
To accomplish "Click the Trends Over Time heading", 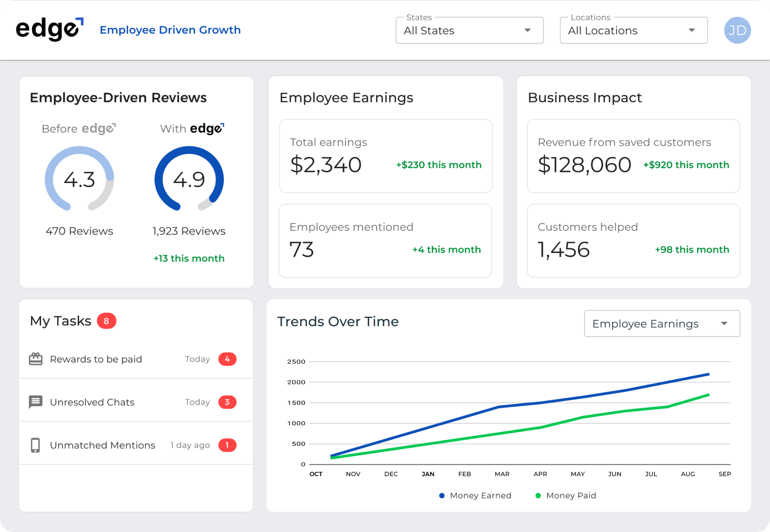I will click(x=338, y=321).
